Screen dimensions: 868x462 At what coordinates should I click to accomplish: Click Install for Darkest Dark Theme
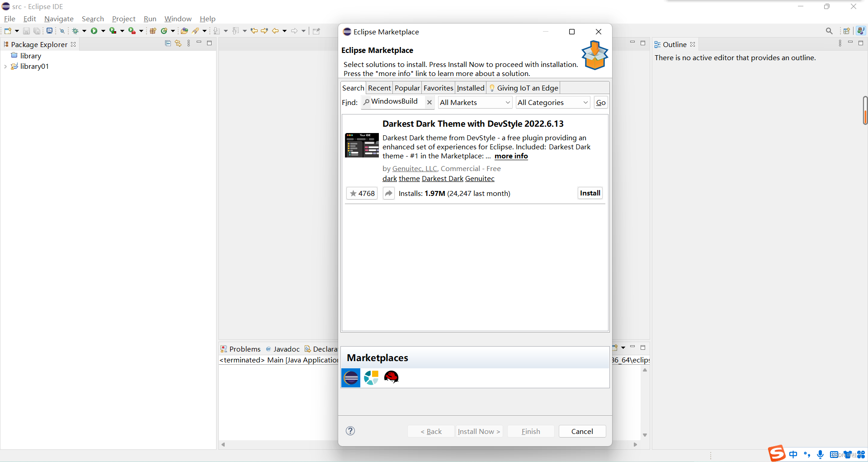tap(590, 193)
